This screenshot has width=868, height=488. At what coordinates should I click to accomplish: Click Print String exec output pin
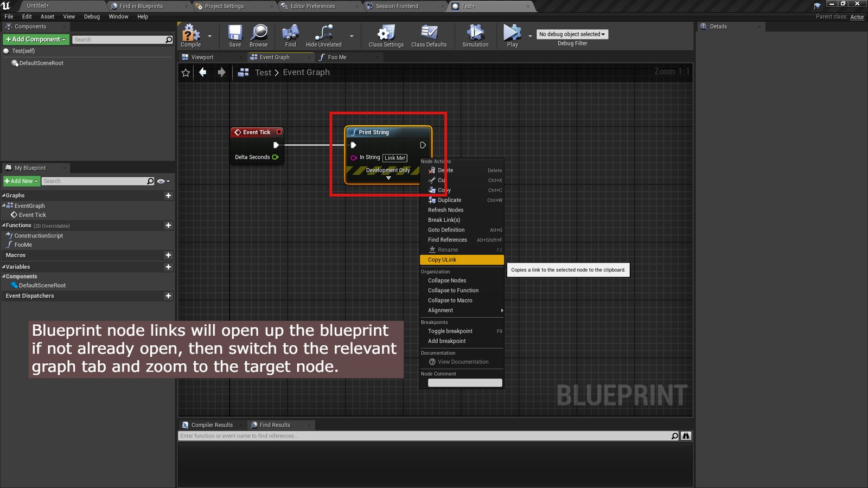423,145
